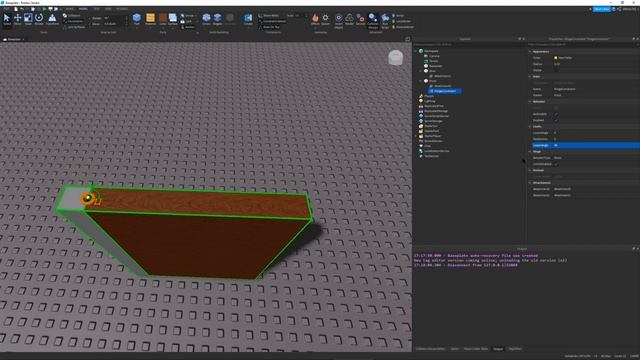Viewport: 640px width, 360px height.
Task: Toggle the Move snap checkbox
Action: pos(90,24)
